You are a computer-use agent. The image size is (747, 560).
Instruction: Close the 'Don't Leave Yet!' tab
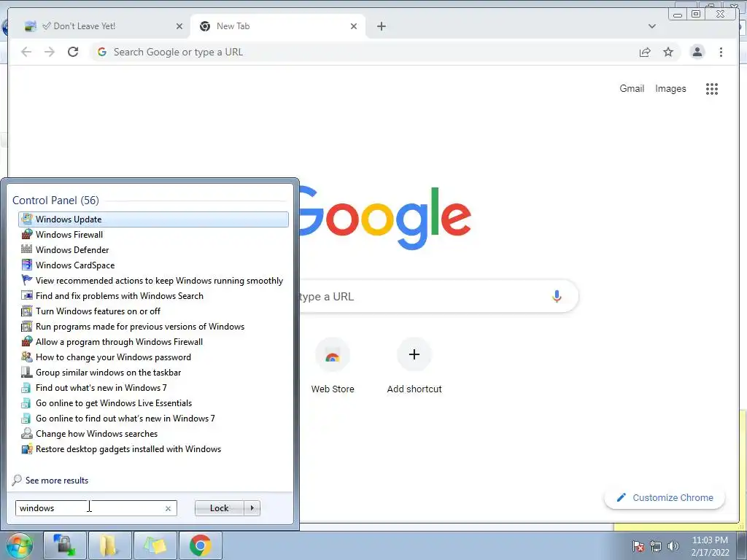179,26
